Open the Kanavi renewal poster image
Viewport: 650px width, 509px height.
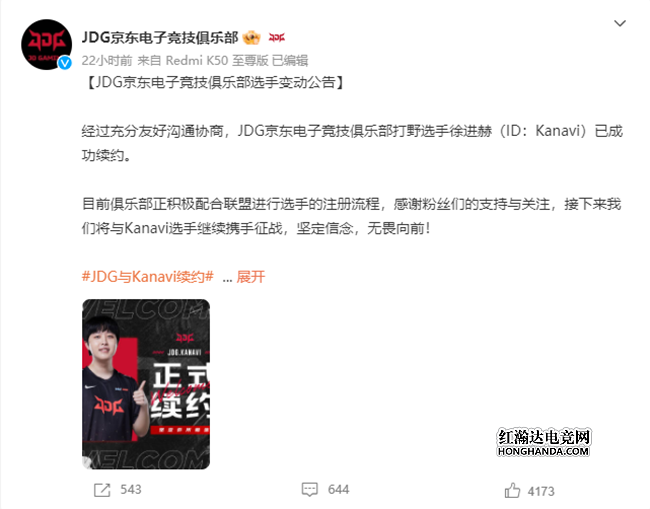(x=146, y=384)
